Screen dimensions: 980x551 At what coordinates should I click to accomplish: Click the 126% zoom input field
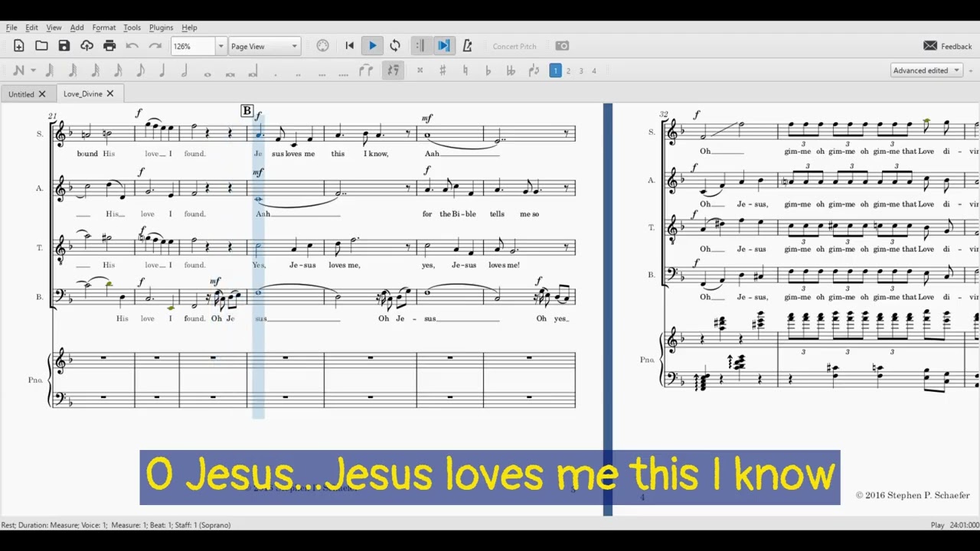click(192, 46)
